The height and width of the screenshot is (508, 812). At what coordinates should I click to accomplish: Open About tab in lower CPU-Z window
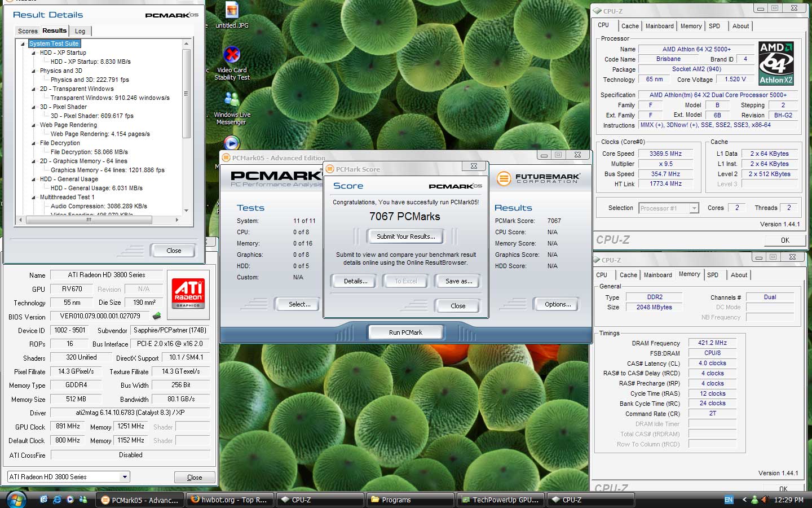[739, 275]
